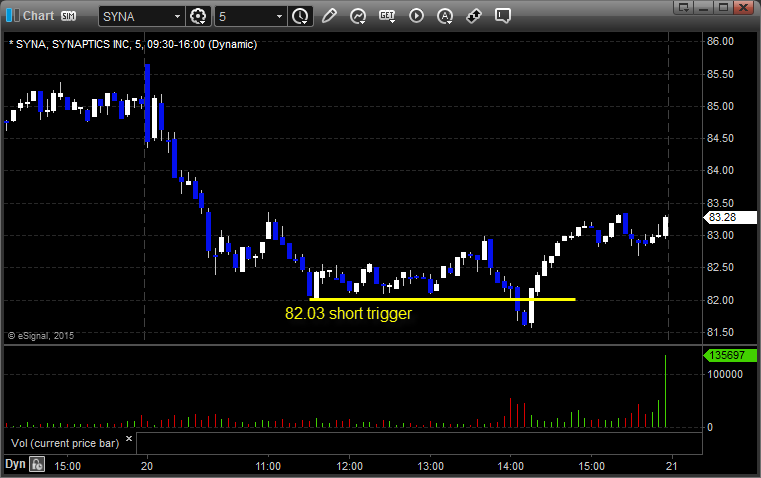Select the pencil drawing tool
The width and height of the screenshot is (761, 478).
(x=329, y=16)
